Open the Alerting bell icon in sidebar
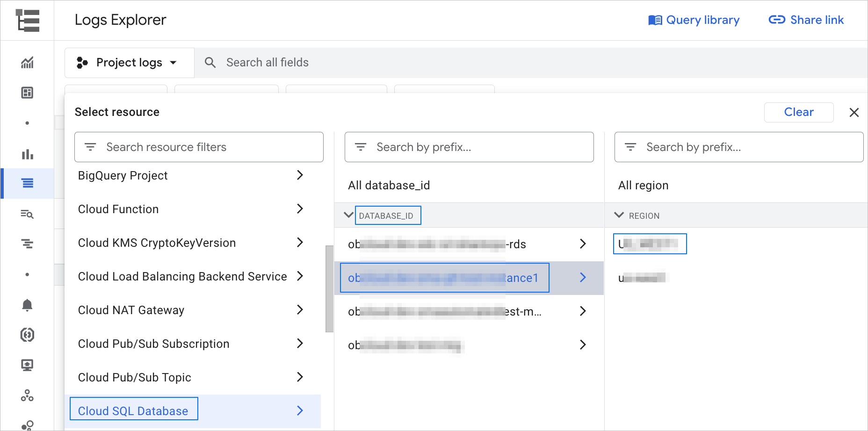 [x=27, y=305]
